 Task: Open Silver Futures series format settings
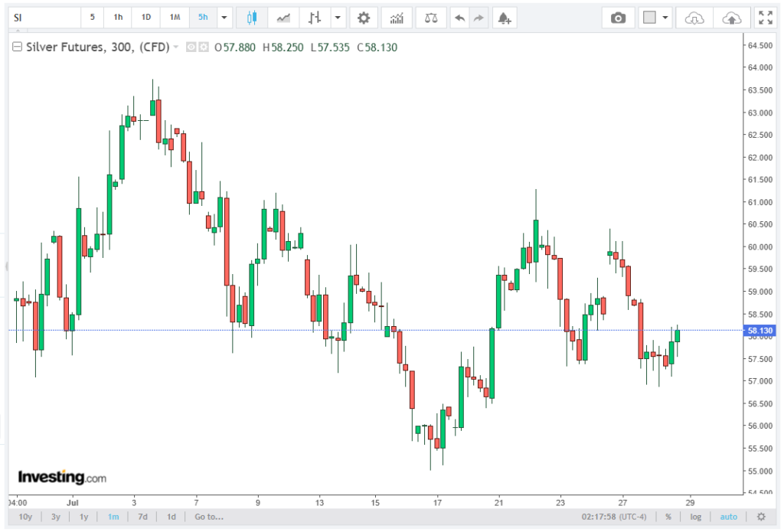pyautogui.click(x=204, y=47)
